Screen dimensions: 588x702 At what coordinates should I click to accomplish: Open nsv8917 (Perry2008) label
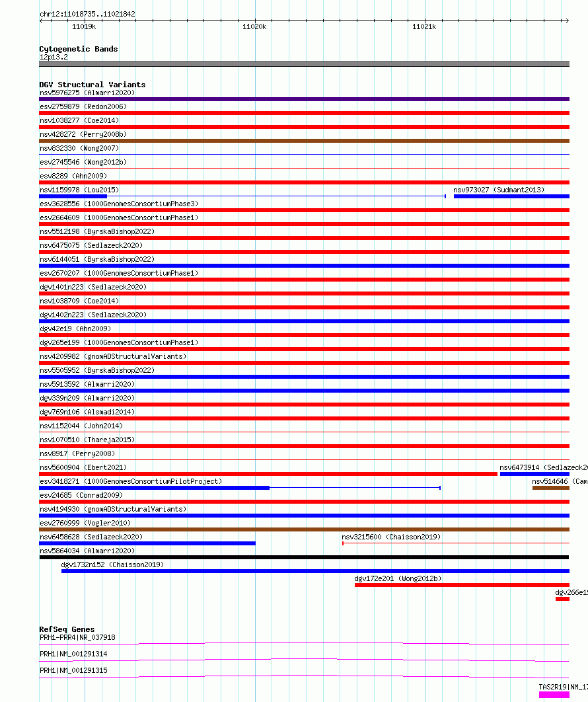click(77, 453)
